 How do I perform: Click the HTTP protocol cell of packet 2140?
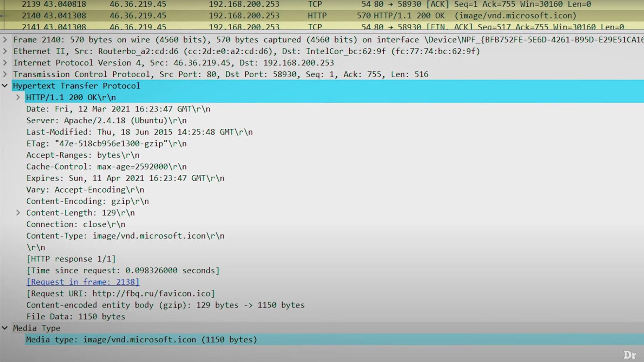coord(317,16)
